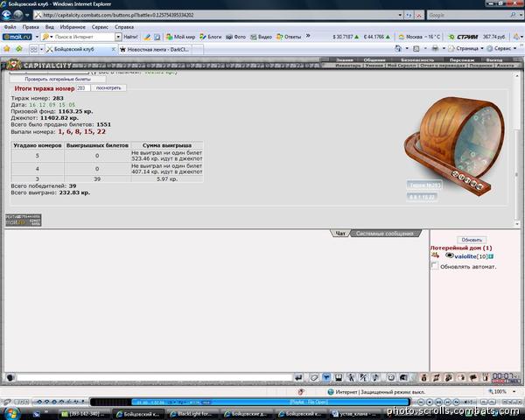The height and width of the screenshot is (420, 525).
Task: Click the Найти! search button
Action: point(130,37)
